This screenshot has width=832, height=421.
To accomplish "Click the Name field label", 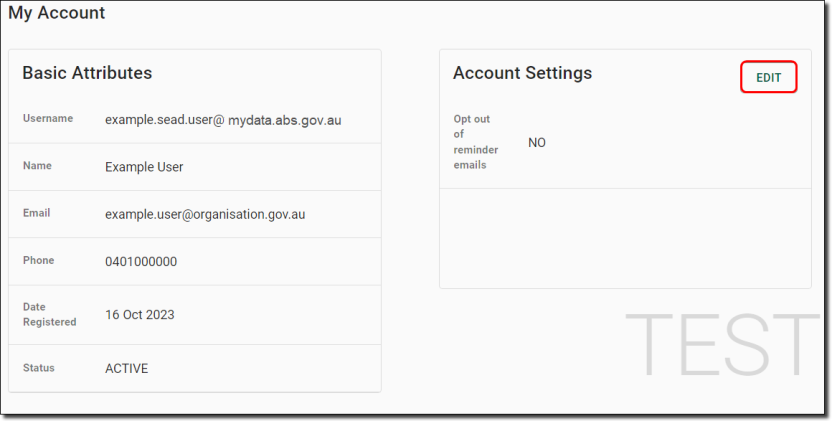I will [37, 166].
